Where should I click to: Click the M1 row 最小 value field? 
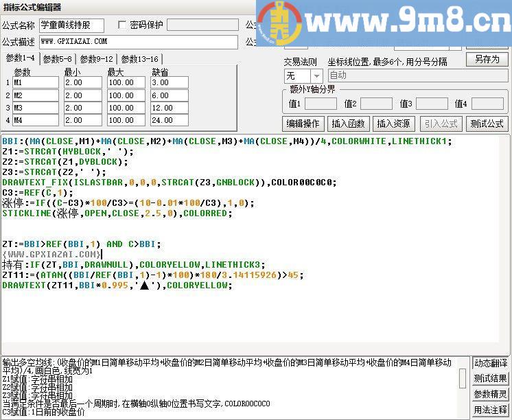pyautogui.click(x=83, y=82)
